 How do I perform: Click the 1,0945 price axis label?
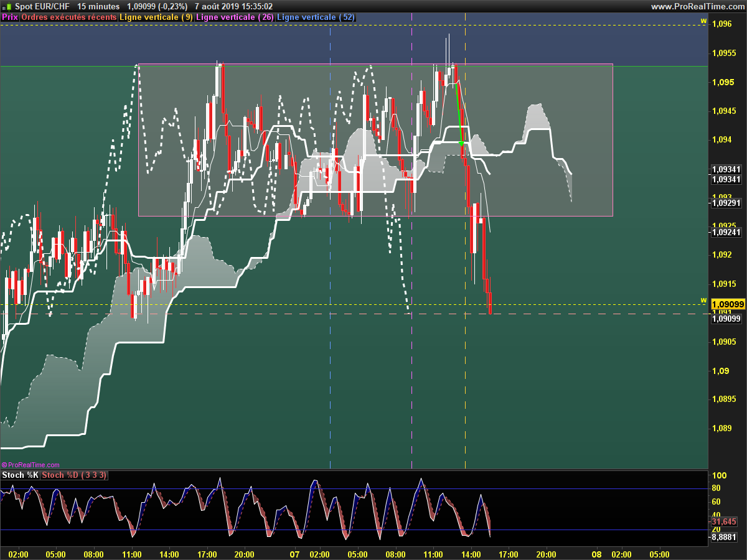tap(725, 111)
